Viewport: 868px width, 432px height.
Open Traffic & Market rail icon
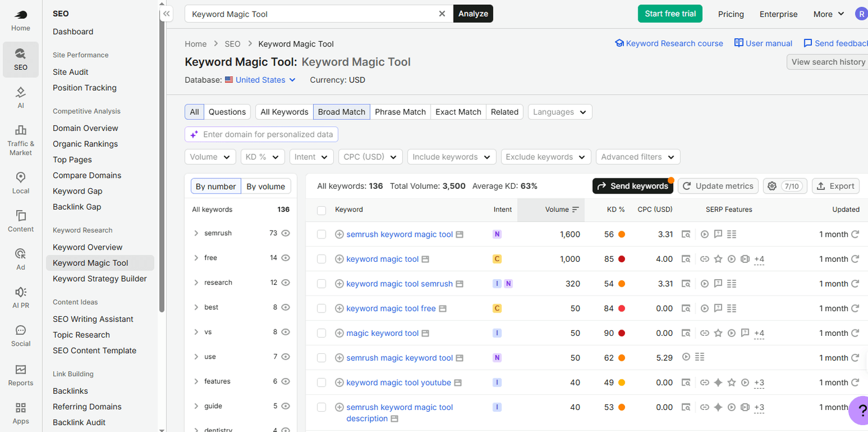click(x=20, y=140)
